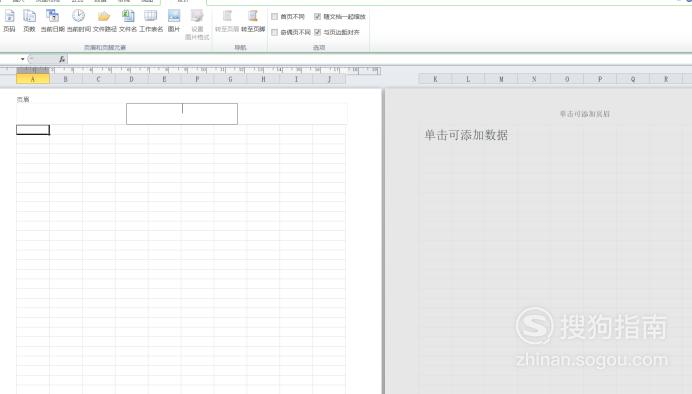Click '单击可添加页眉' on the second page

tap(585, 114)
